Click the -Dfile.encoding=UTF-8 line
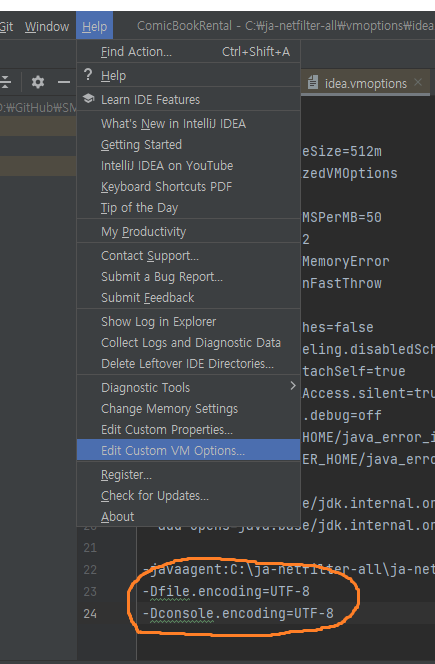435x664 pixels. pos(226,592)
